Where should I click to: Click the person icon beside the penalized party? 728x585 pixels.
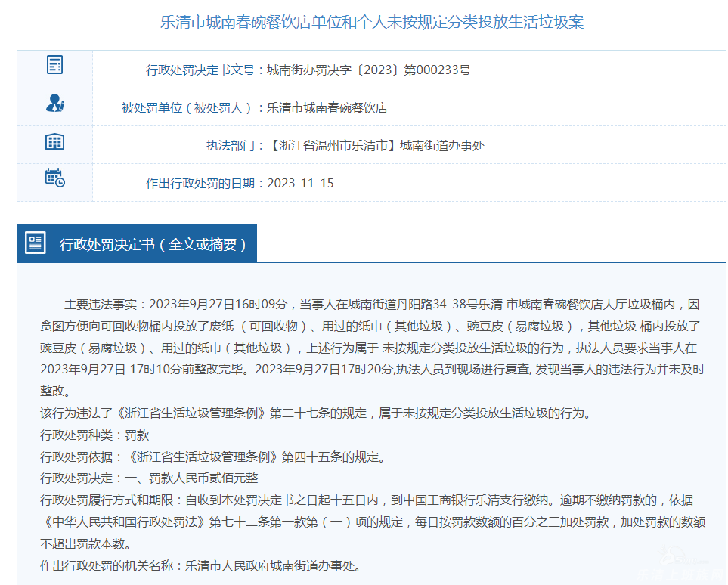pyautogui.click(x=54, y=104)
